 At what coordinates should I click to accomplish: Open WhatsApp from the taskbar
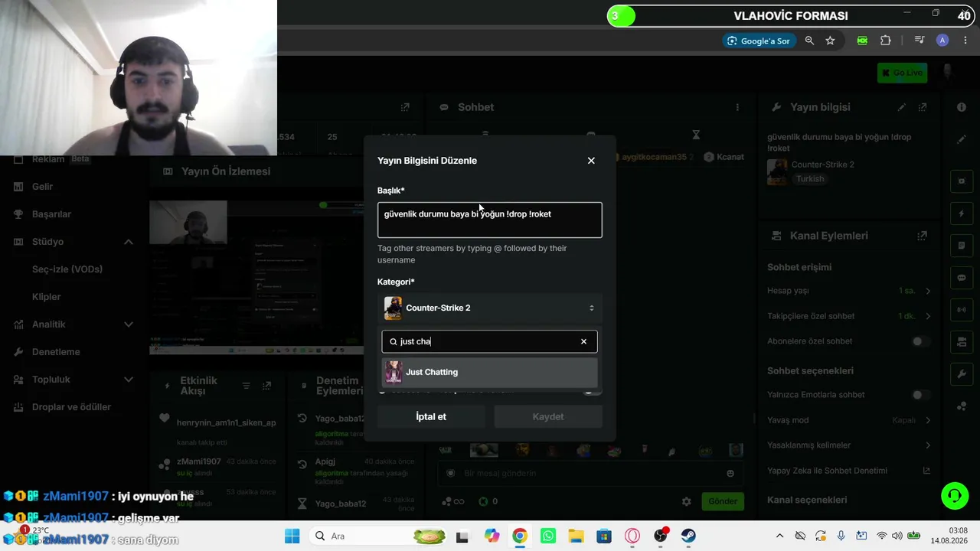[547, 536]
